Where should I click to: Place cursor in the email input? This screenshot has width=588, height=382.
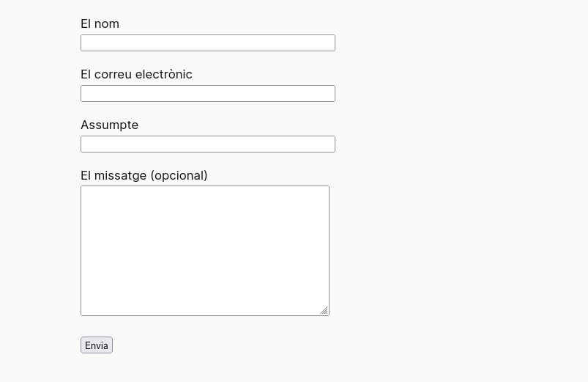(207, 94)
